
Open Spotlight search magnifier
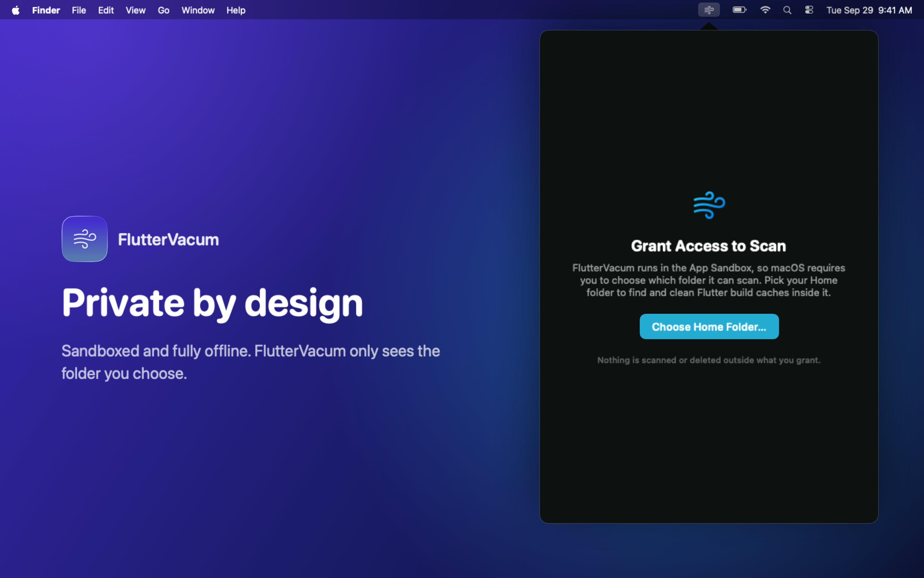(x=787, y=10)
